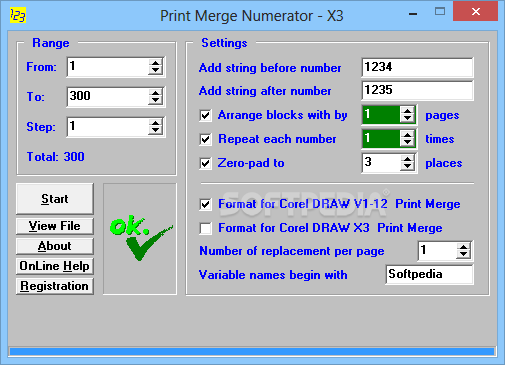Screen dimensions: 505x365
Task: Click the 123 app icon in title bar
Action: (18, 15)
